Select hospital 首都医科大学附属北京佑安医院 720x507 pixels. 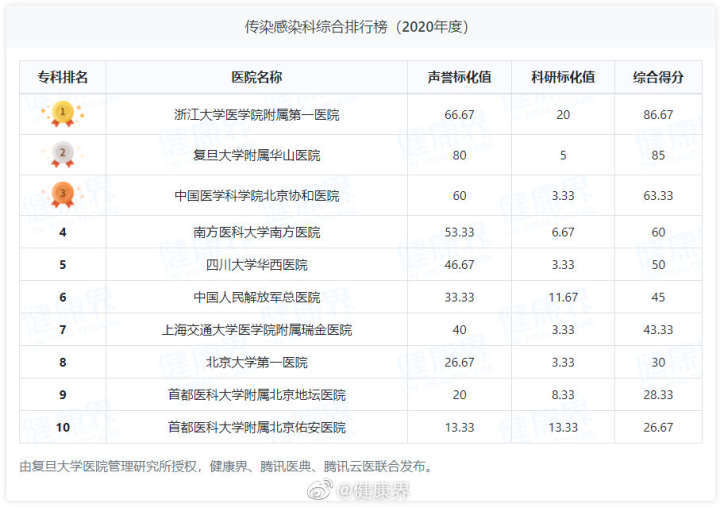pyautogui.click(x=257, y=428)
